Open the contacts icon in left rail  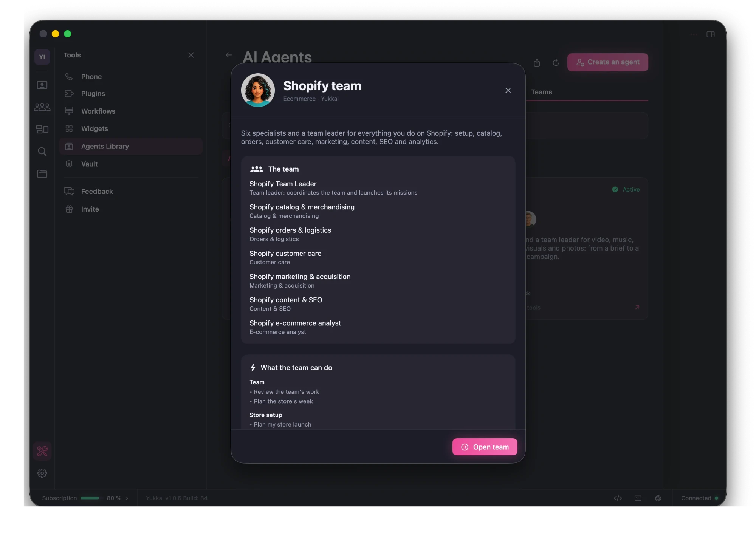(x=42, y=85)
